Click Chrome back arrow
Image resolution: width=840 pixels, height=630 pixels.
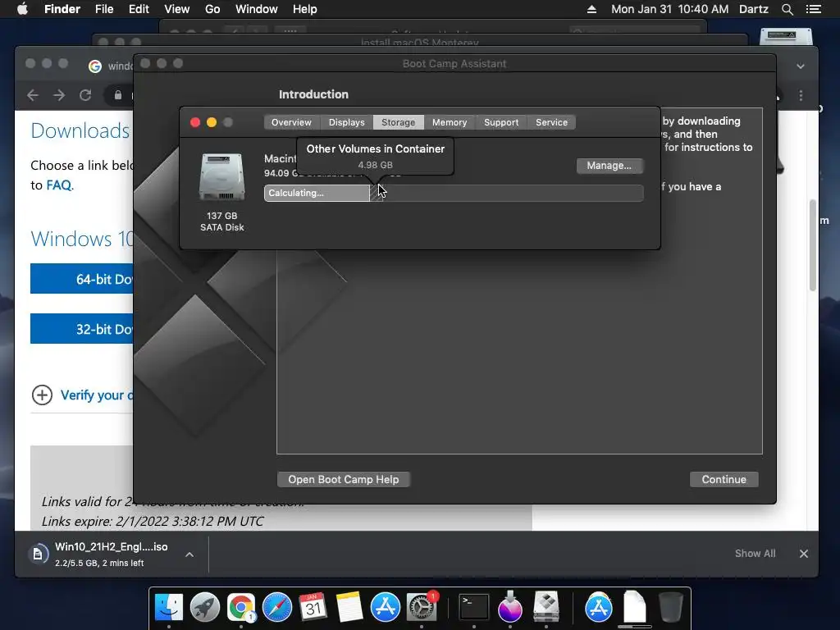[x=33, y=95]
